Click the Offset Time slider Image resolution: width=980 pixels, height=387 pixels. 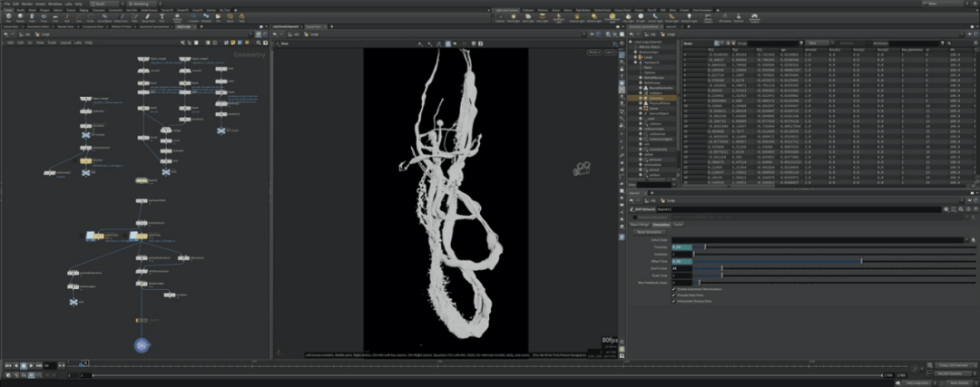point(860,261)
